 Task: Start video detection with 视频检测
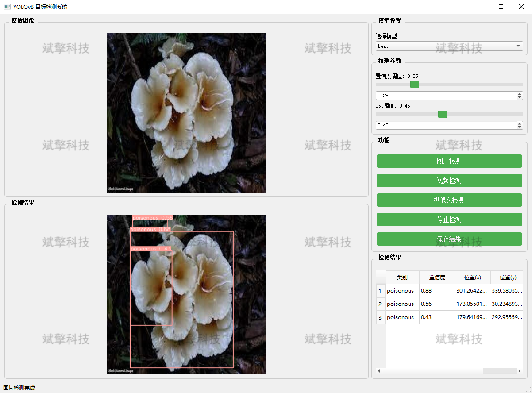pos(449,181)
